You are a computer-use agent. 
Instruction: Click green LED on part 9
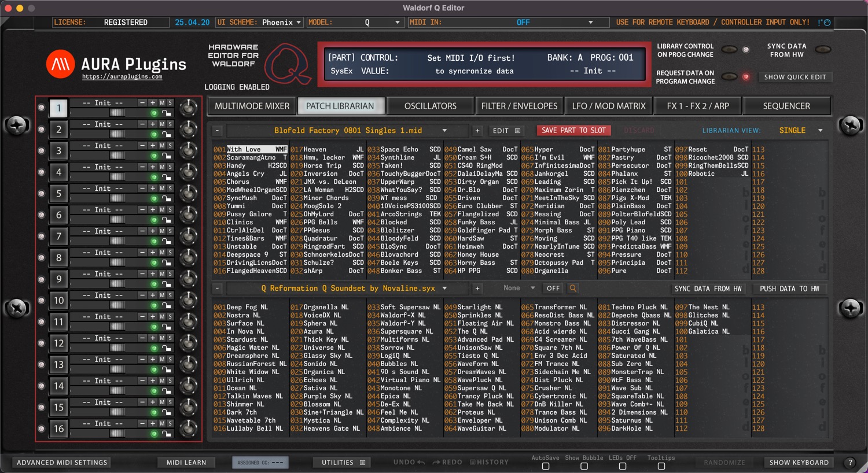pos(154,284)
